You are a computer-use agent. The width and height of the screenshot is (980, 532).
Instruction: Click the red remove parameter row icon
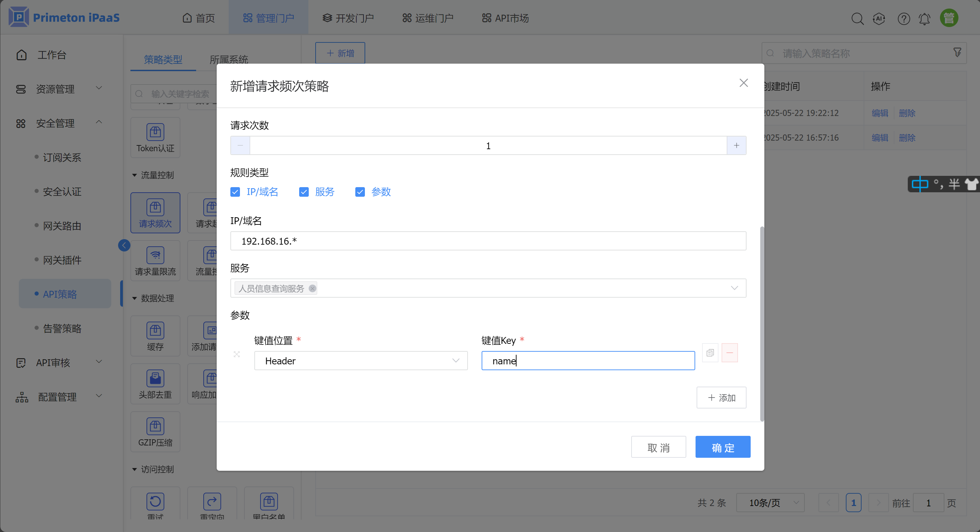(x=729, y=353)
